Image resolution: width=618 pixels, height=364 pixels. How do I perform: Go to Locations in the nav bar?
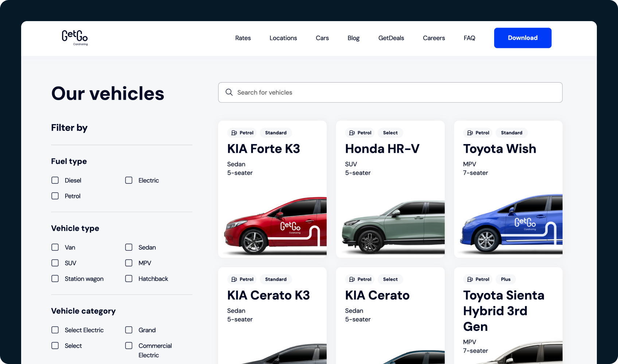(283, 38)
